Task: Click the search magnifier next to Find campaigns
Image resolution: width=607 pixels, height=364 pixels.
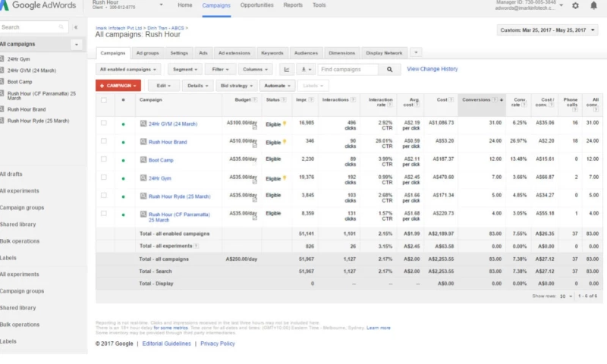Action: tap(389, 69)
